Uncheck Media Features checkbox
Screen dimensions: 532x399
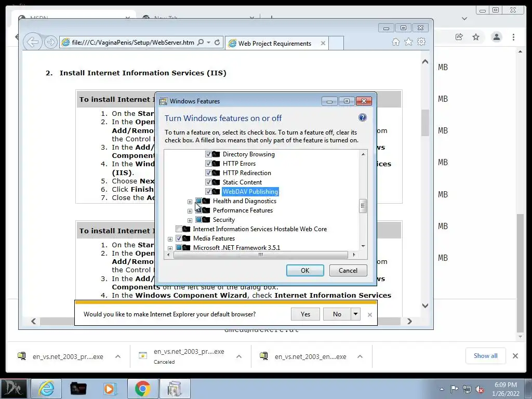[179, 238]
